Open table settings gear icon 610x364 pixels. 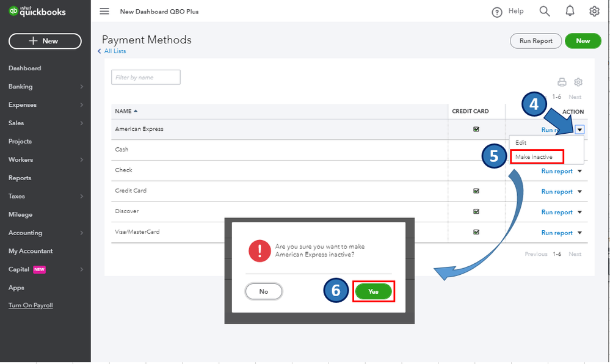[x=578, y=82]
